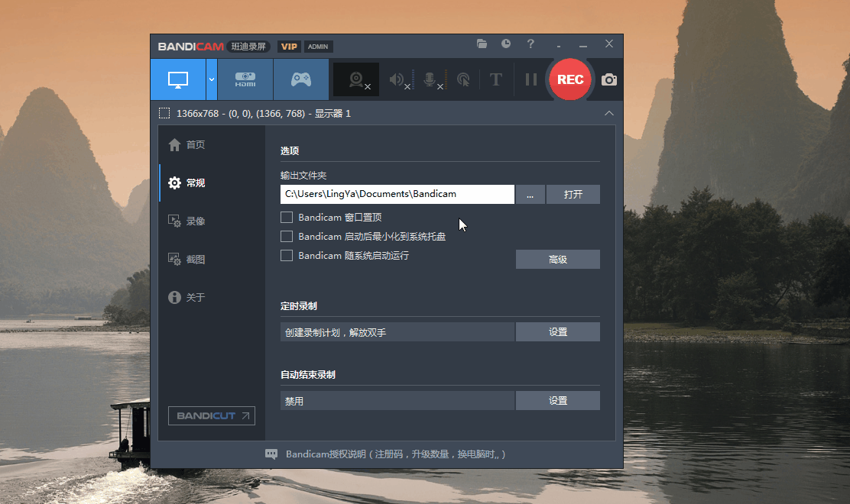Collapse the panel with the chevron-up arrow
The height and width of the screenshot is (504, 850).
click(609, 113)
